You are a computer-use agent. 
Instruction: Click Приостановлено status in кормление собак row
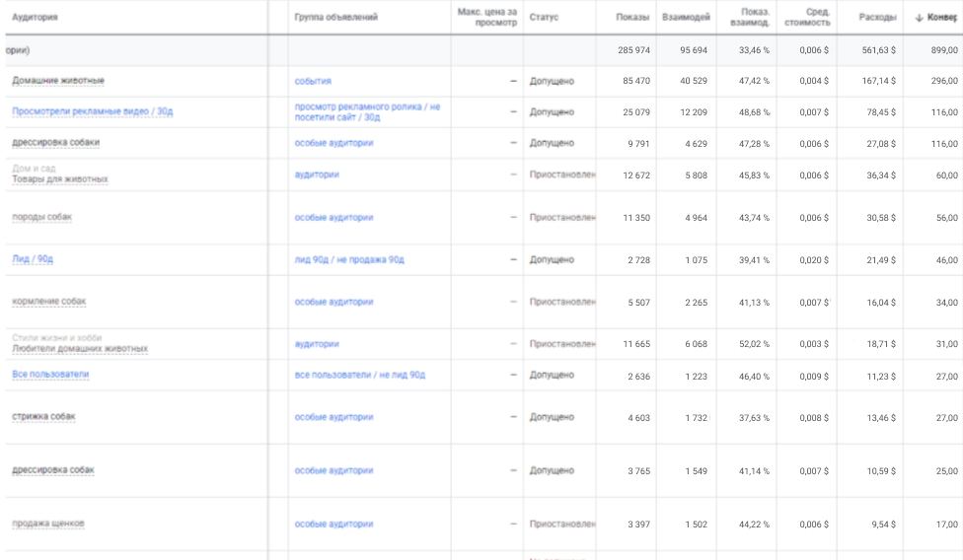click(x=562, y=302)
